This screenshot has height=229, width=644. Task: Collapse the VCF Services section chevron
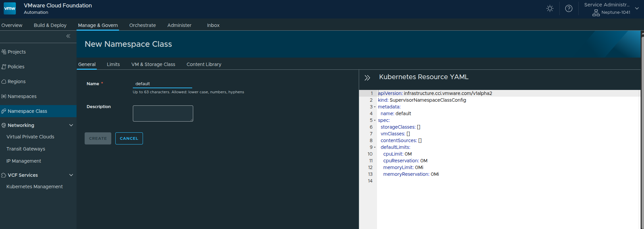point(71,175)
